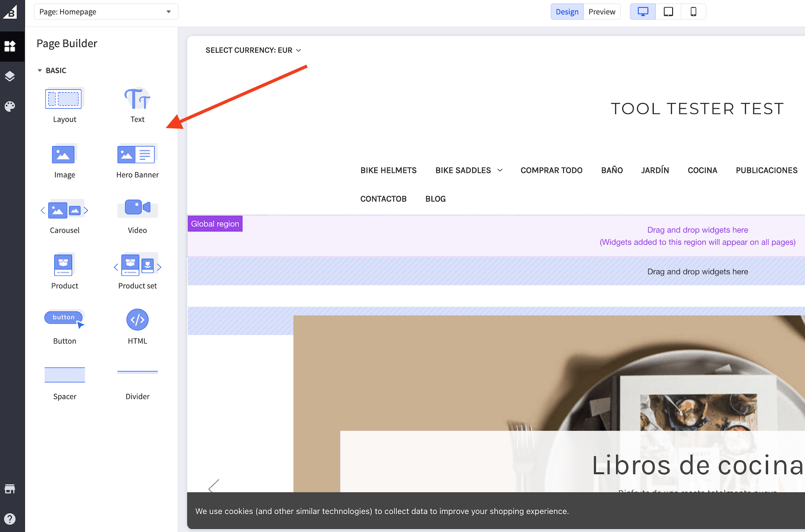Switch to Preview mode
Image resolution: width=805 pixels, height=532 pixels.
(x=602, y=12)
